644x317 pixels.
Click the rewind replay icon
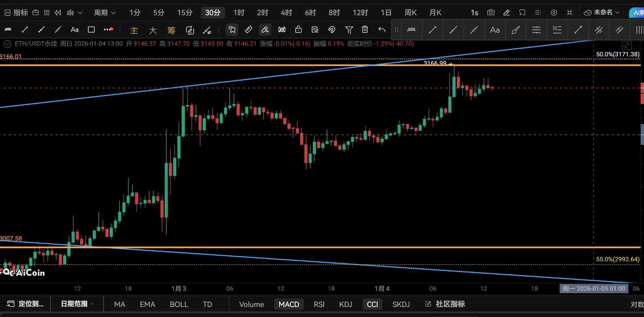click(58, 13)
